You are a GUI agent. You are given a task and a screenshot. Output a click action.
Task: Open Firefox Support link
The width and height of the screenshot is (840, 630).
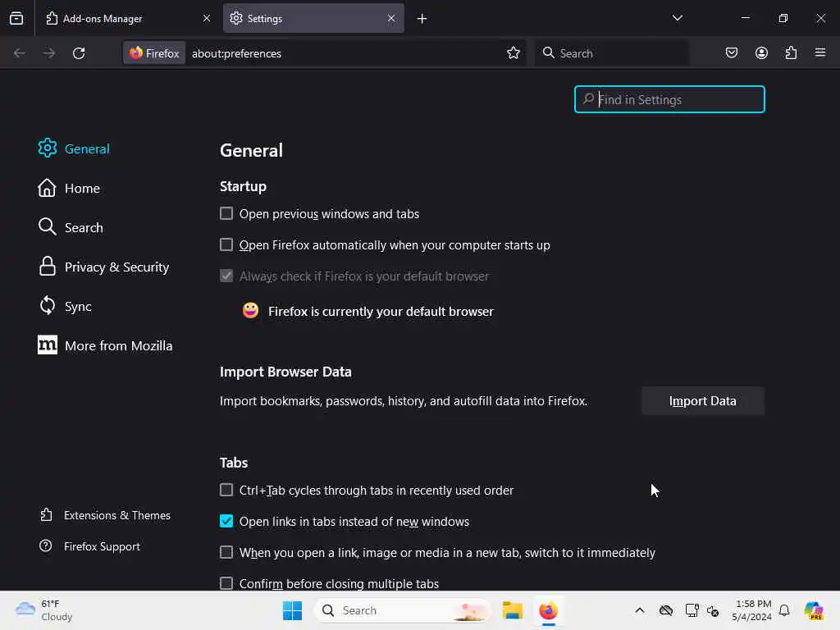[x=89, y=546]
